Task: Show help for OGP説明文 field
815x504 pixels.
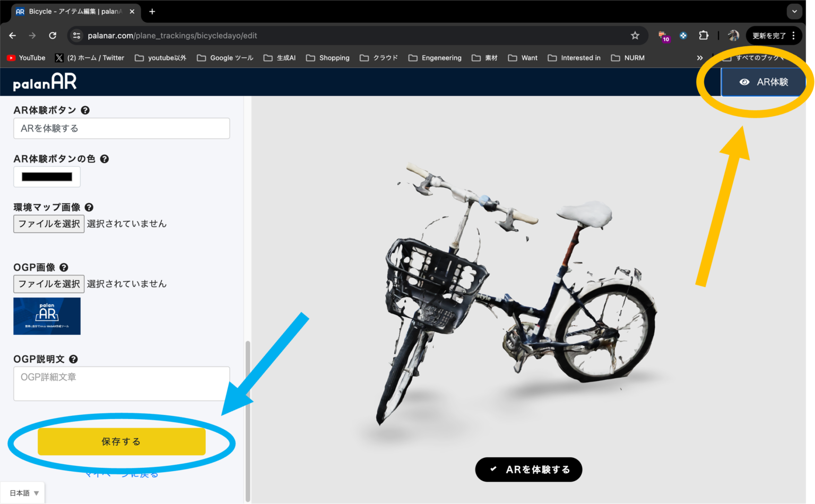Action: point(73,359)
